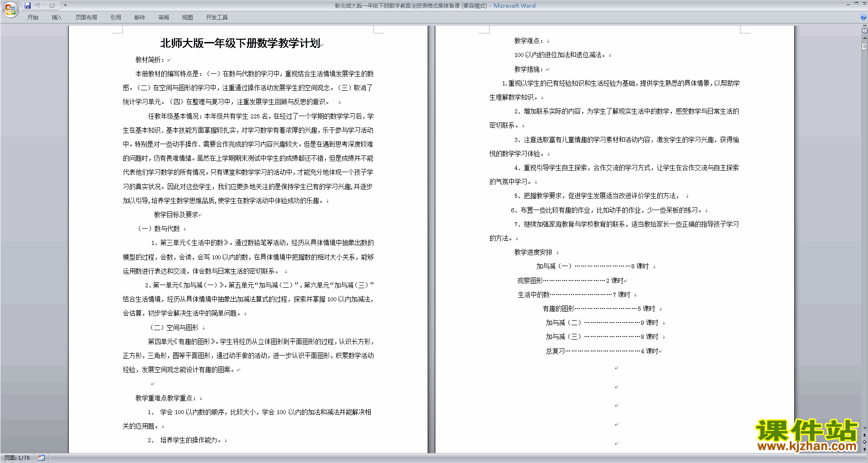The width and height of the screenshot is (868, 463).
Task: Click the heading 教材简析：
Action: [150, 60]
